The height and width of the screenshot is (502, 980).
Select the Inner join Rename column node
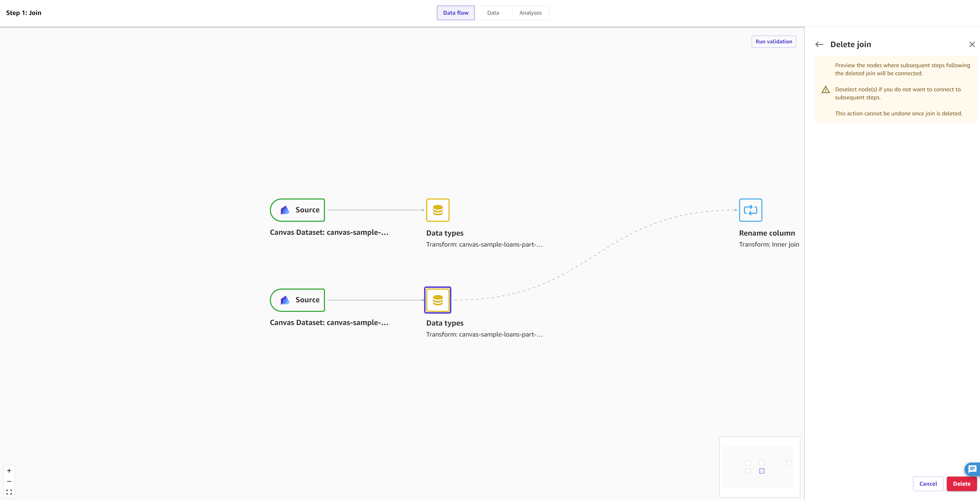[x=750, y=210]
